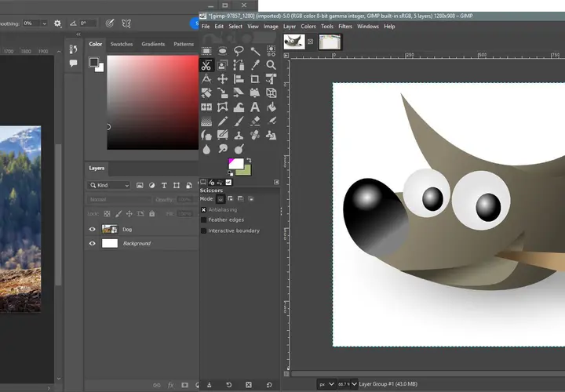Select the Smudge tool

tap(222, 149)
